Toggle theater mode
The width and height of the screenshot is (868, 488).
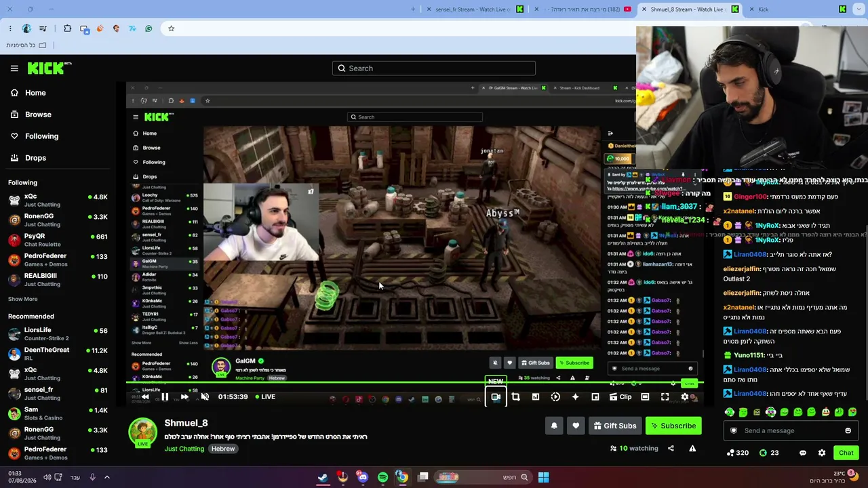[645, 397]
